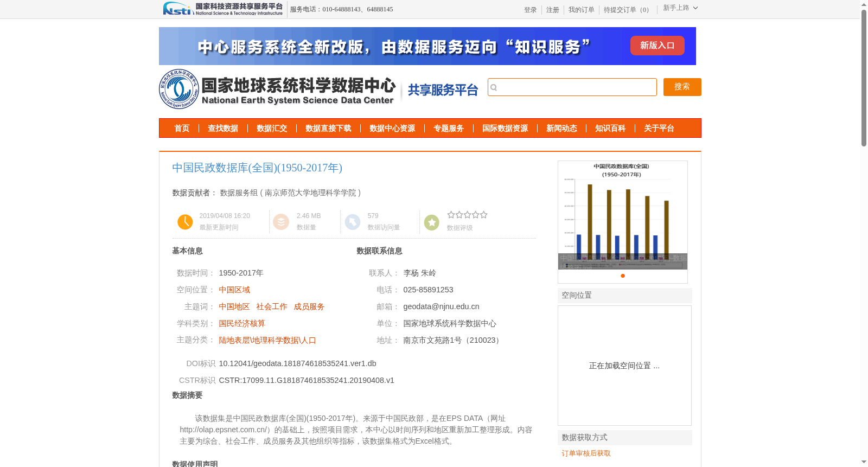
Task: Click the email geodata@njnu.edu.cn
Action: [441, 307]
